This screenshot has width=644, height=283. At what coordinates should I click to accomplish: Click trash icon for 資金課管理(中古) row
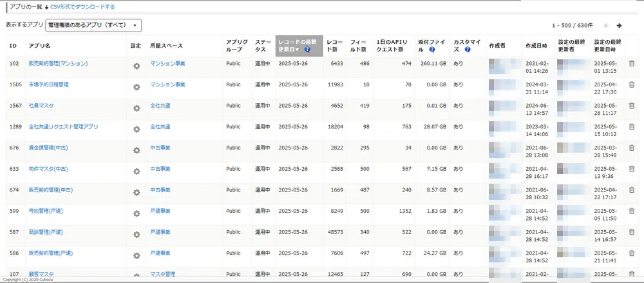coord(631,148)
